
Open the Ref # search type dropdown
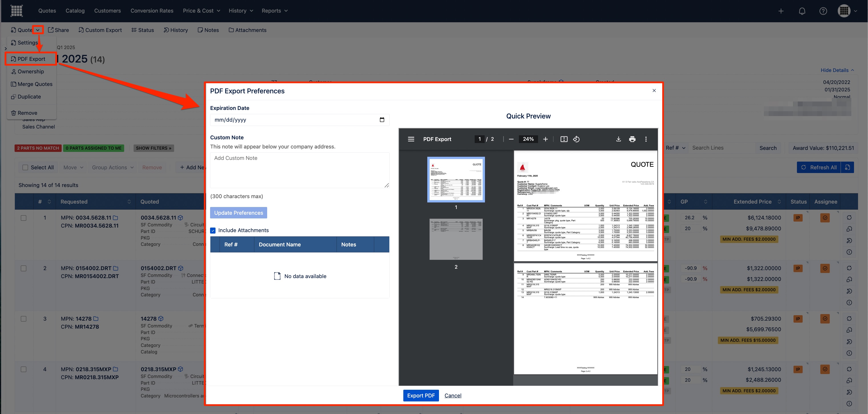point(676,148)
